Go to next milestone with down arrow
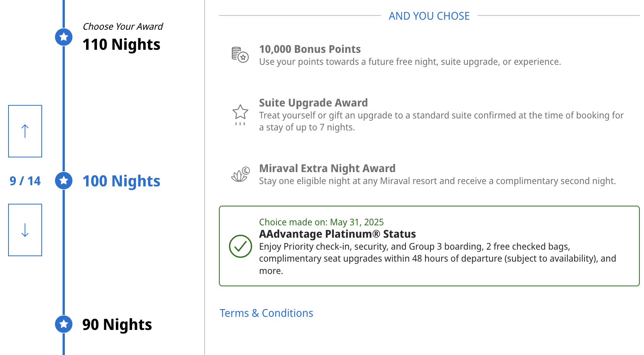Screen dimensions: 644x355 coord(25,230)
